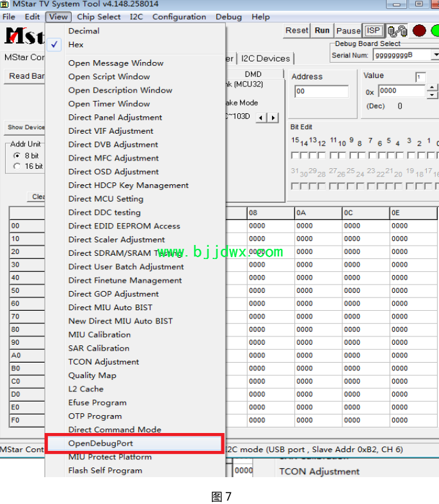Open the Configuration menu
Screen dimensions: 439x504
179,17
